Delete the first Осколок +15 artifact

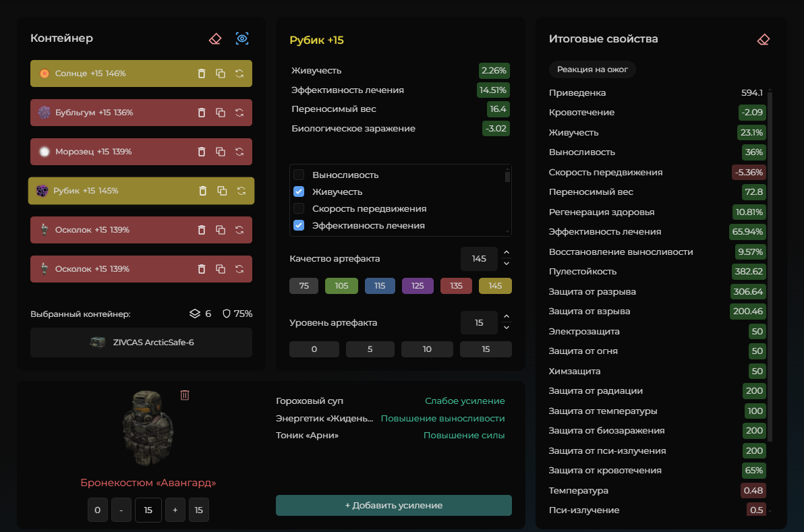coord(202,230)
